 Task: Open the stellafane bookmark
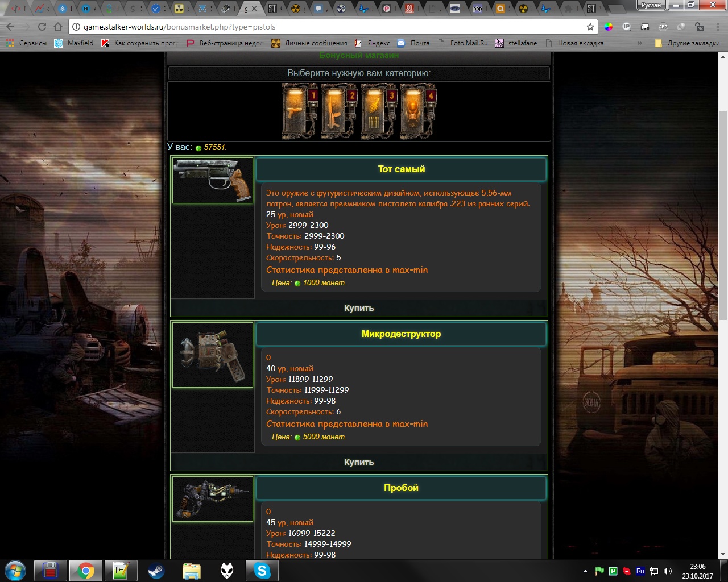(x=516, y=43)
